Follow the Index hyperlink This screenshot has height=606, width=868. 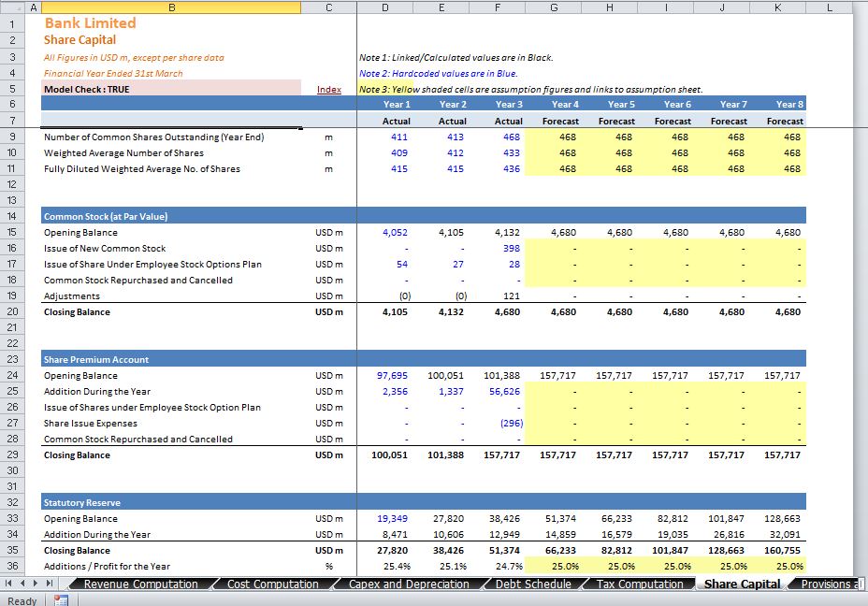click(329, 89)
